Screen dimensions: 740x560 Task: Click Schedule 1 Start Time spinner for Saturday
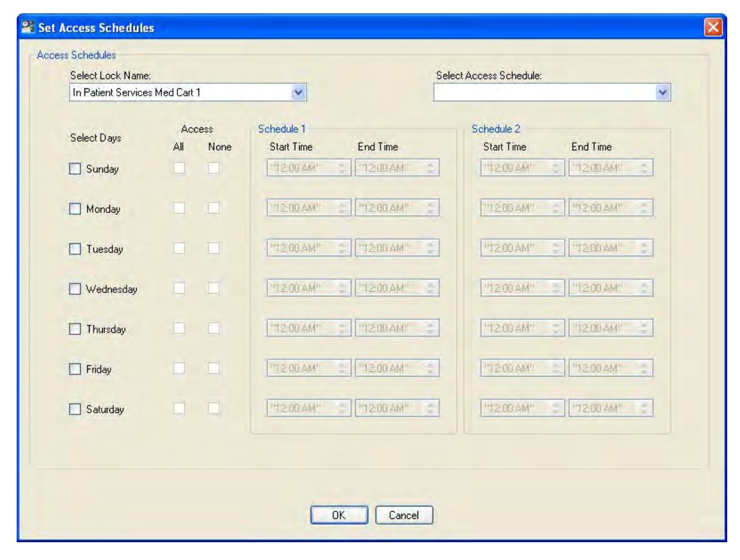coord(342,408)
